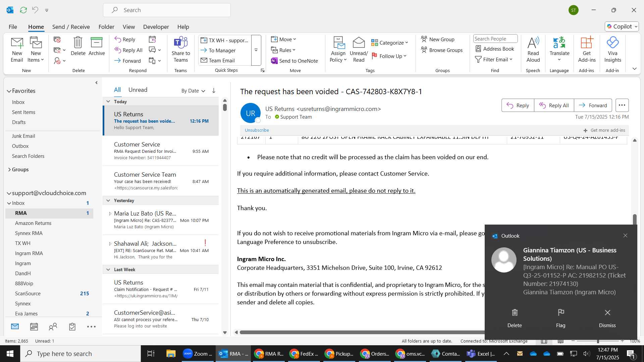Collapse the Favorites section

(9, 91)
